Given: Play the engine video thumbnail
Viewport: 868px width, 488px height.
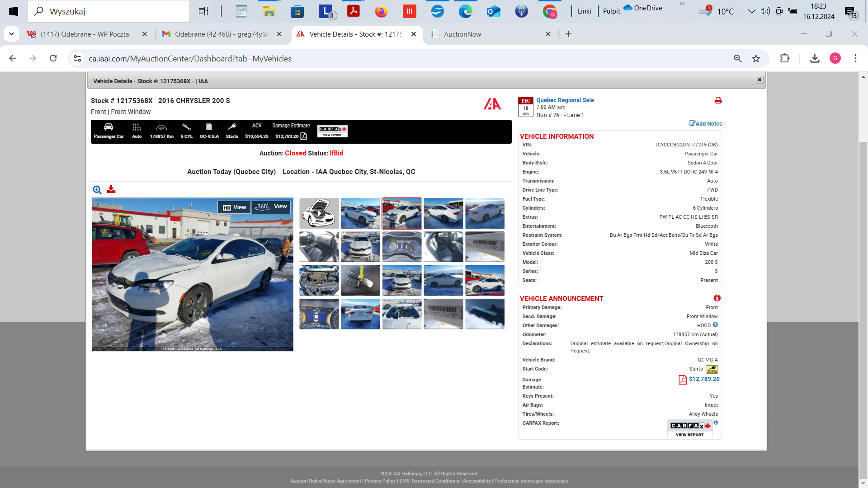Looking at the screenshot, I should pyautogui.click(x=319, y=213).
